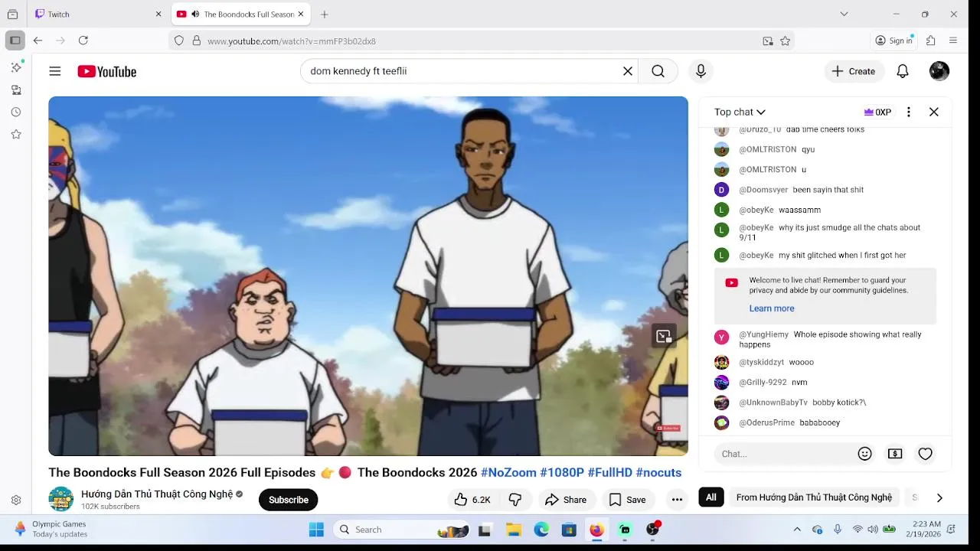Open sidebar settings gear
This screenshot has width=980, height=551.
point(16,500)
